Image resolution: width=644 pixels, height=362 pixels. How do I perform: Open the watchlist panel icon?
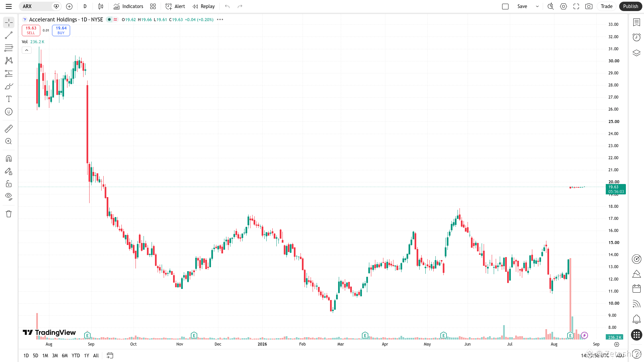636,22
